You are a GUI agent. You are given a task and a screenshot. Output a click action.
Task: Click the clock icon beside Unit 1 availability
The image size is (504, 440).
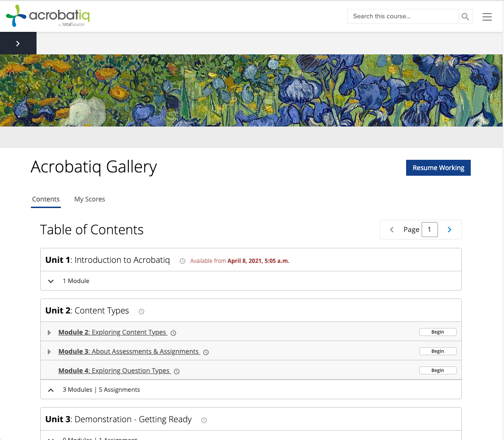pyautogui.click(x=182, y=261)
